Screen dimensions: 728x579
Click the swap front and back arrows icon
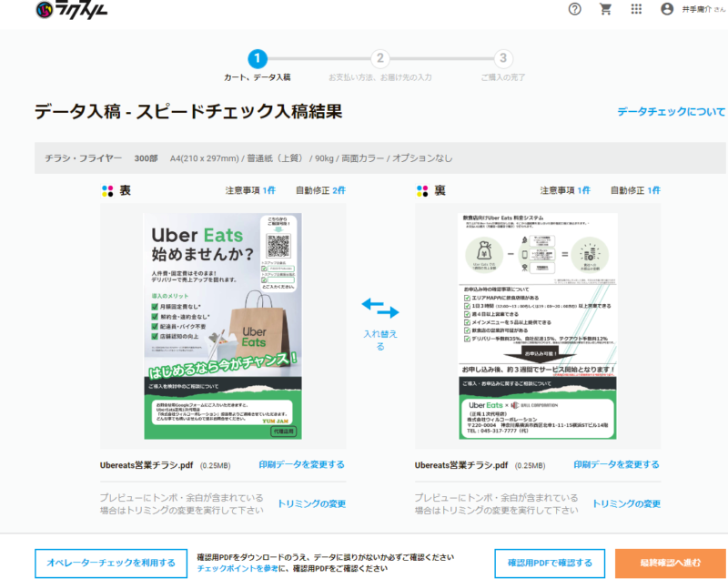coord(380,309)
